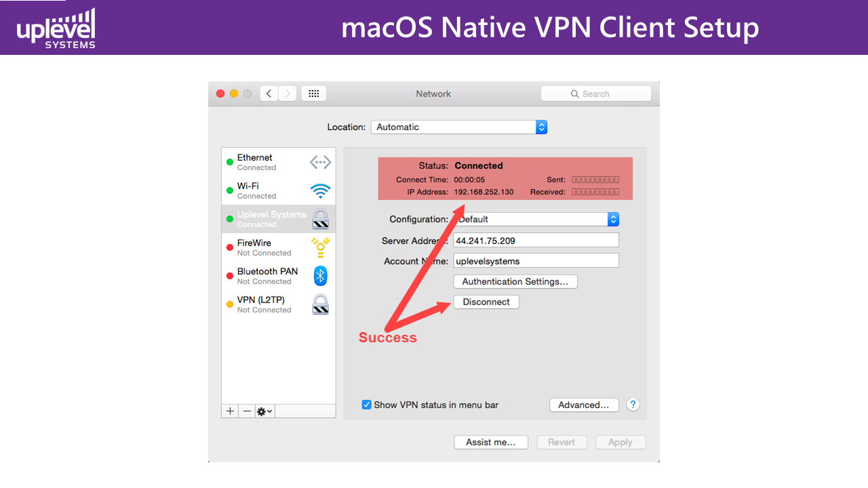Click the Revert button

pos(561,442)
